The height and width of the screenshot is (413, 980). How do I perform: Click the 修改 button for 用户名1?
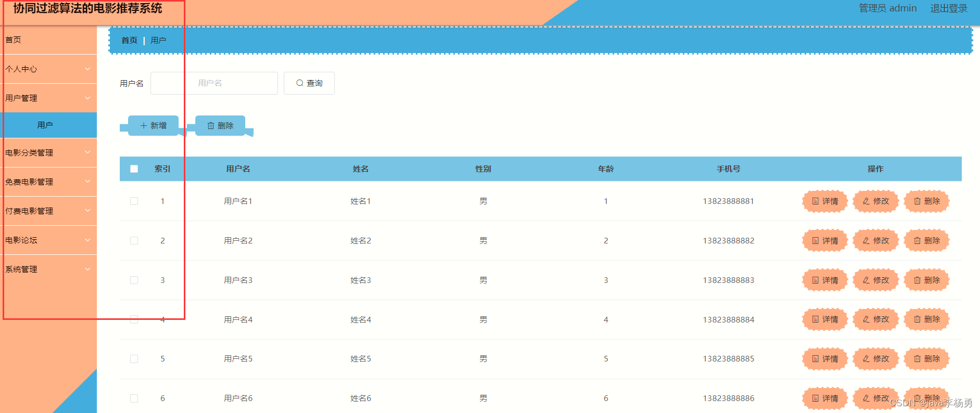click(876, 201)
